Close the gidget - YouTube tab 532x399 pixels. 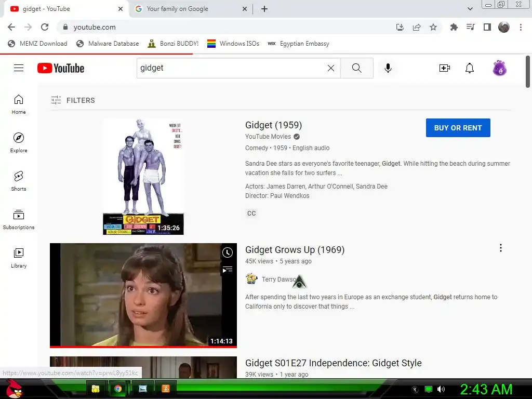121,9
